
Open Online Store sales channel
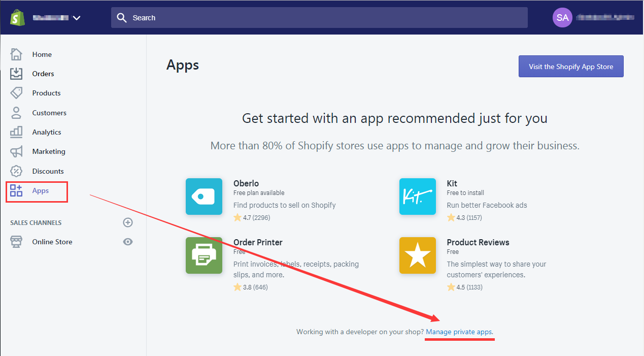pos(52,242)
